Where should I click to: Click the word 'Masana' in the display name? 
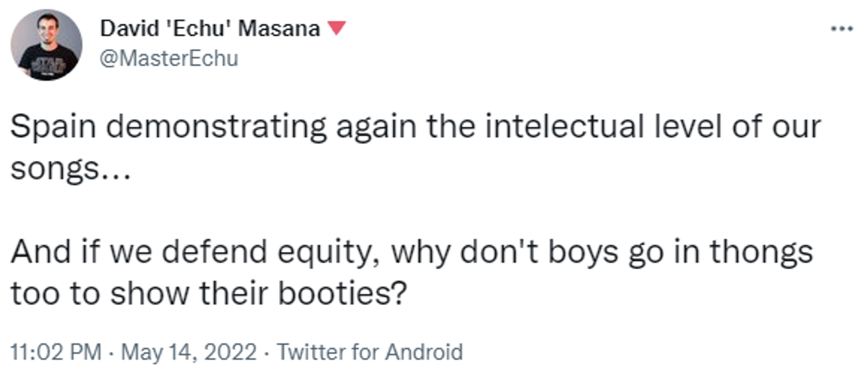(x=279, y=28)
